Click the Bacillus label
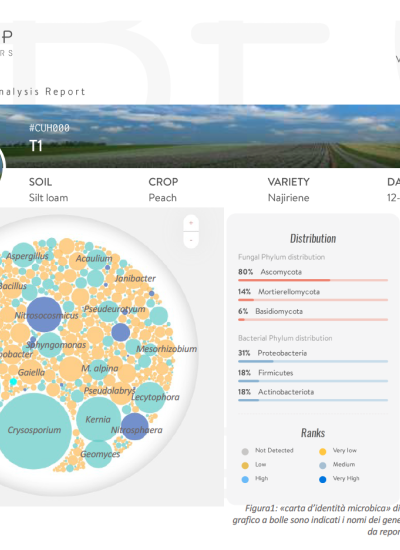Viewport: 400px width, 550px height. [13, 286]
